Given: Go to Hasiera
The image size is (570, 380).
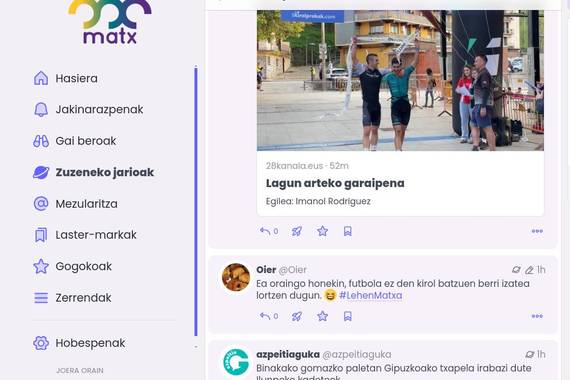Looking at the screenshot, I should point(77,79).
